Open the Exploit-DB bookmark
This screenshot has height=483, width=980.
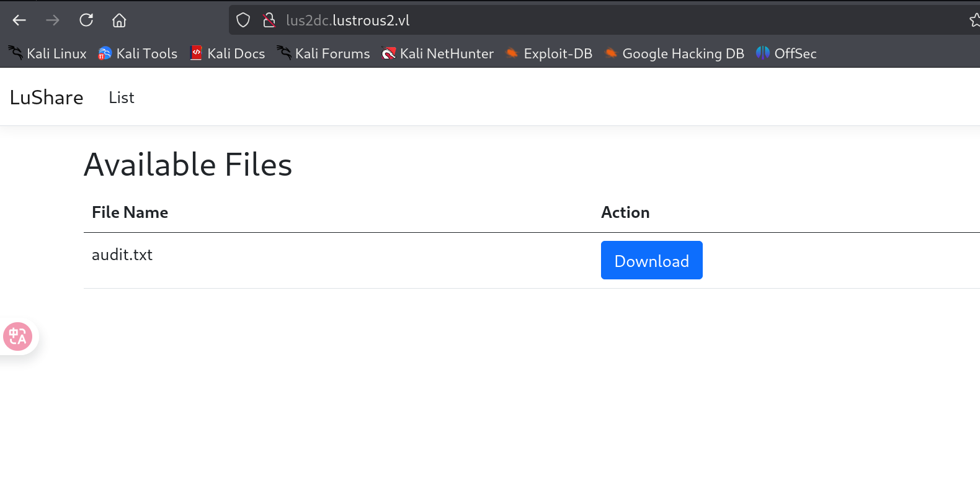point(549,53)
